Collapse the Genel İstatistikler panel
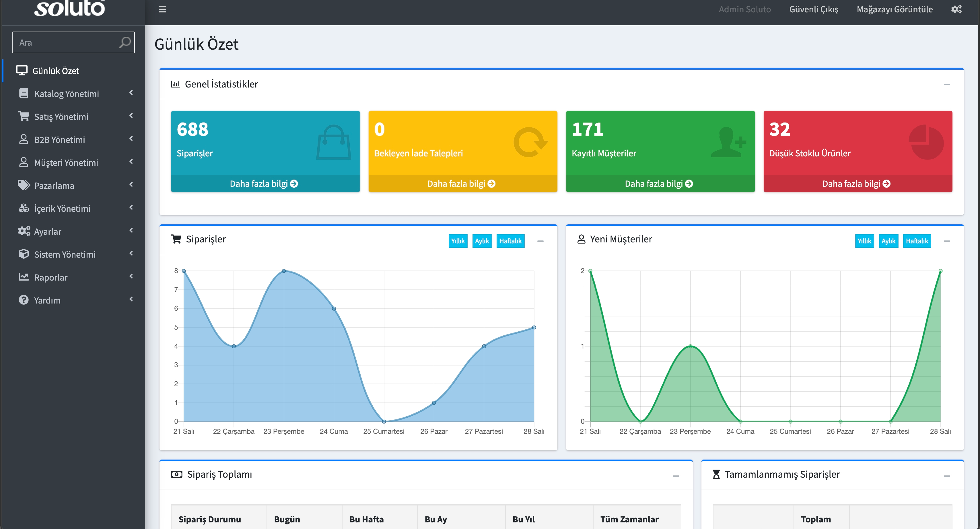 pos(947,84)
